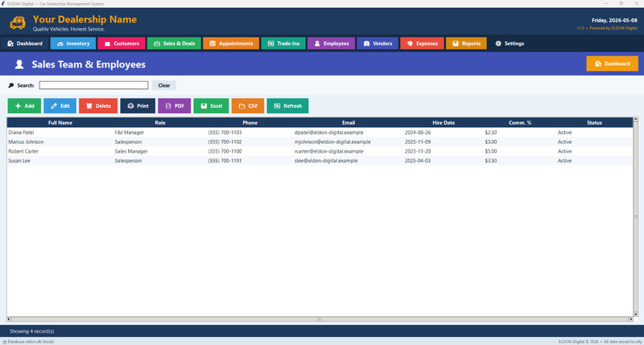
Task: Export list with the Excel button
Action: pos(211,106)
